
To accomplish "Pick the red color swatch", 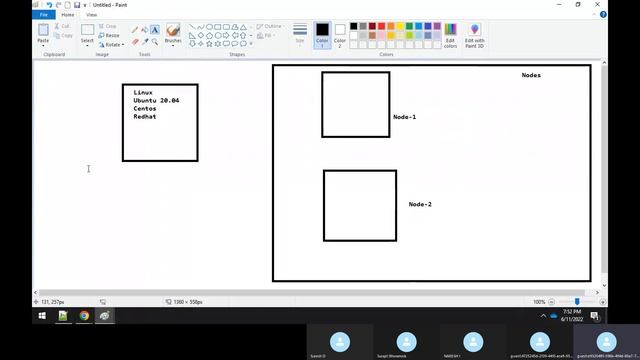I will point(381,26).
